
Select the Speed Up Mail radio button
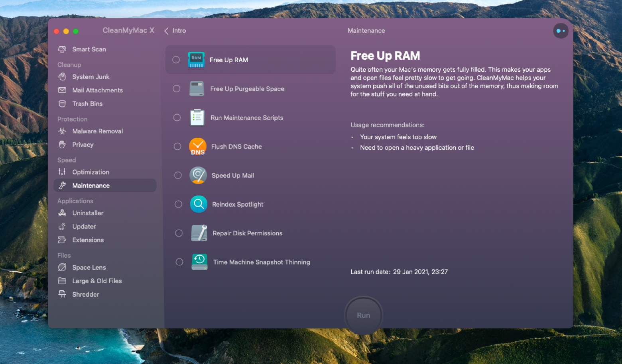178,175
